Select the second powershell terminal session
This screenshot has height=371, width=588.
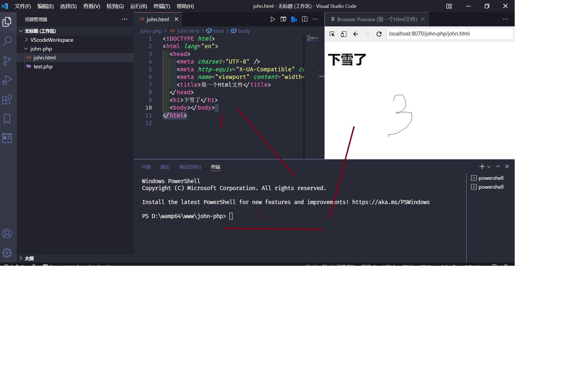[490, 187]
